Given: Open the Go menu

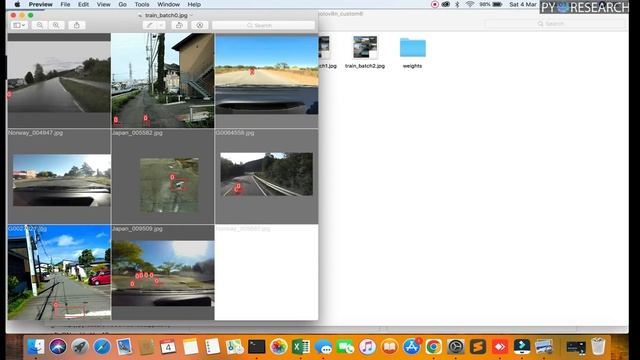Looking at the screenshot, I should tap(122, 4).
